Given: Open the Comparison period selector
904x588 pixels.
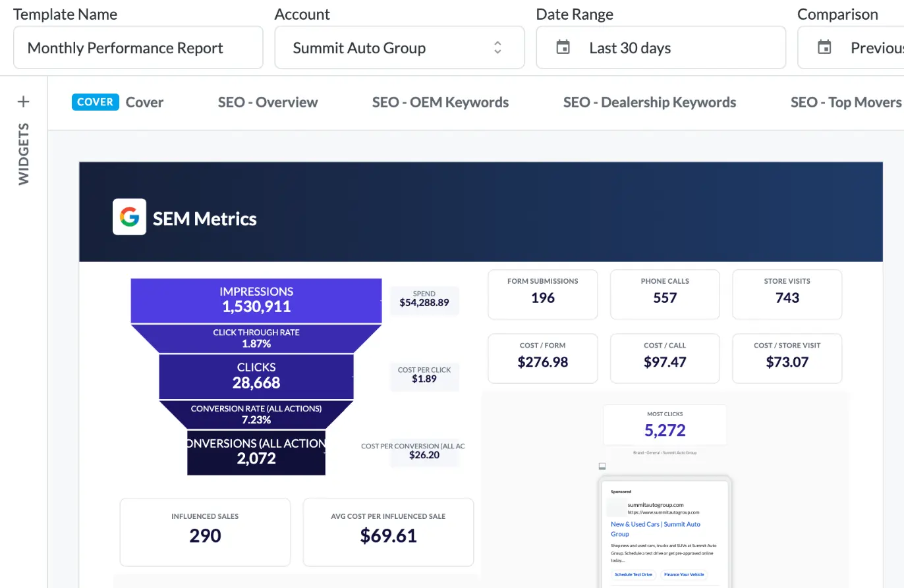Looking at the screenshot, I should [851, 47].
